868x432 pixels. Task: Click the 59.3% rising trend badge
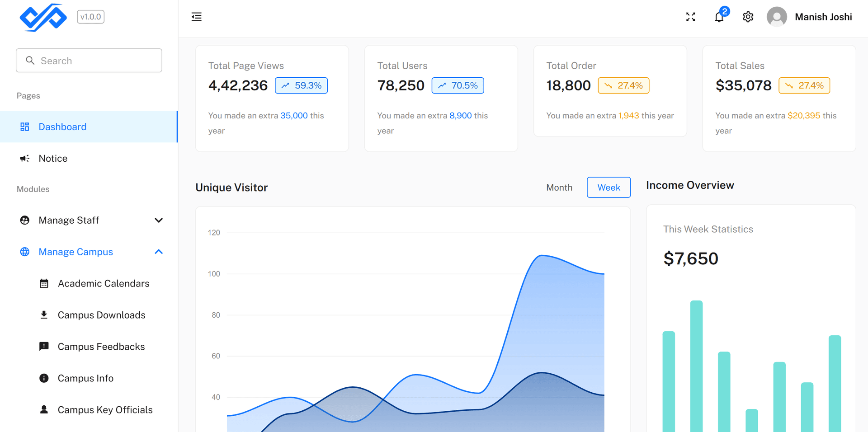[301, 85]
